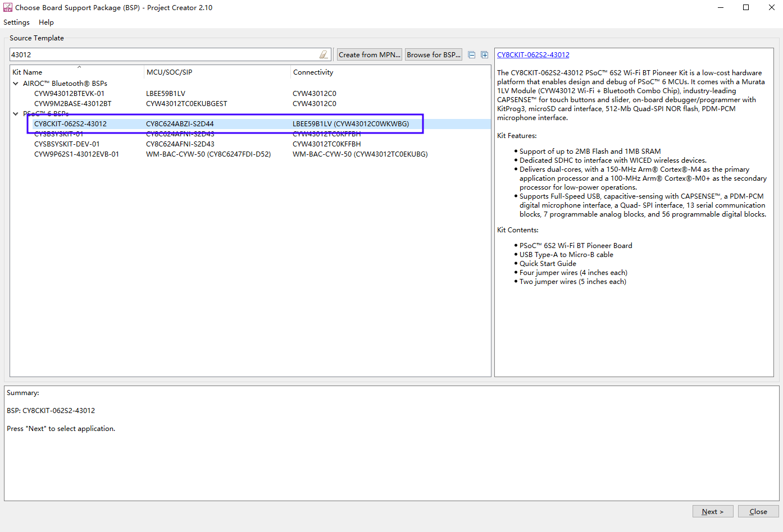783x532 pixels.
Task: Open the Project Creator app icon in the title bar
Action: [x=8, y=7]
